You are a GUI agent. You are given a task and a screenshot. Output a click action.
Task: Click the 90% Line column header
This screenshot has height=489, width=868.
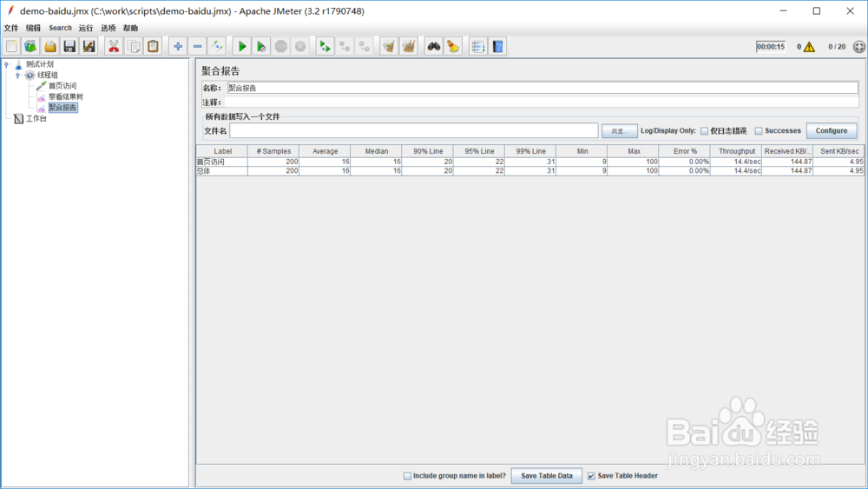point(428,151)
